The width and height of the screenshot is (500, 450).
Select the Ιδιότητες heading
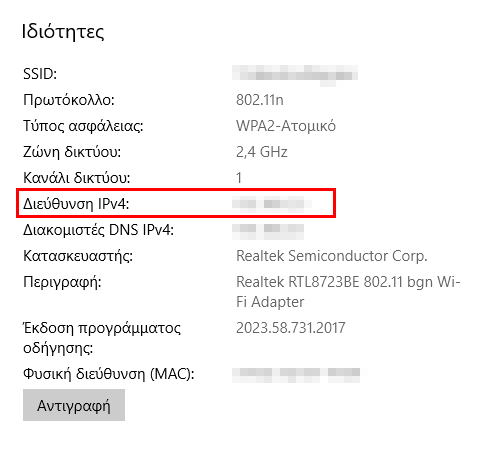point(63,32)
